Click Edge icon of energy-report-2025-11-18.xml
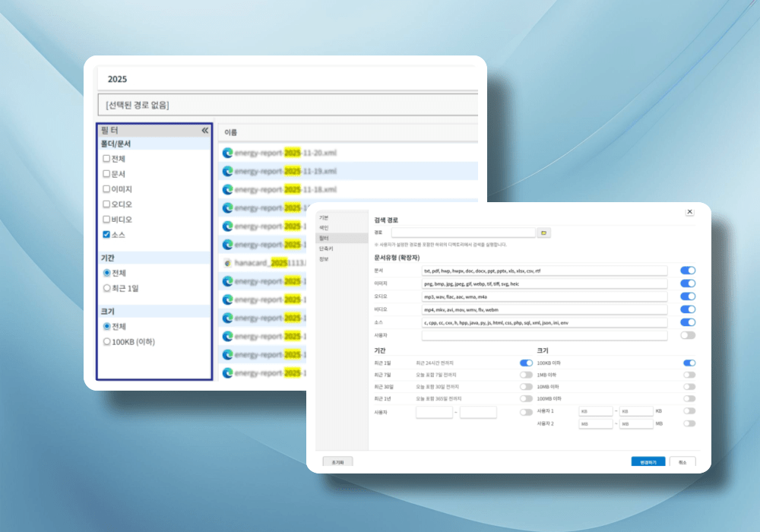Viewport: 760px width, 532px height. (227, 189)
